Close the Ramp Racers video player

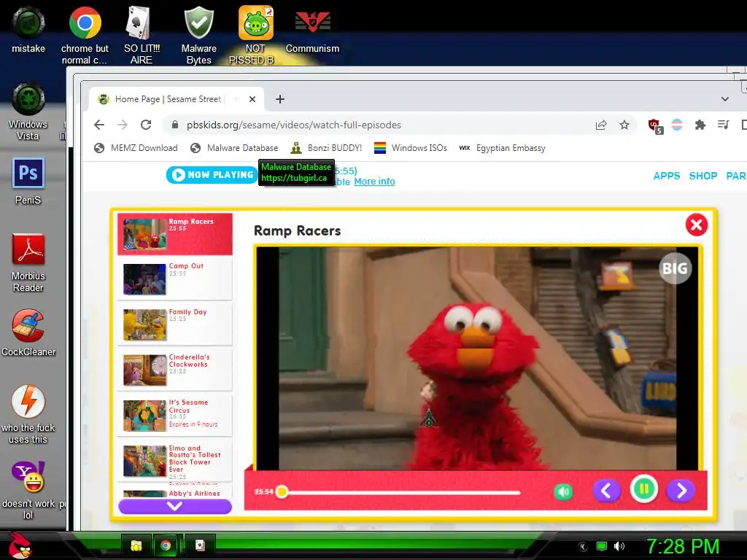(x=697, y=225)
